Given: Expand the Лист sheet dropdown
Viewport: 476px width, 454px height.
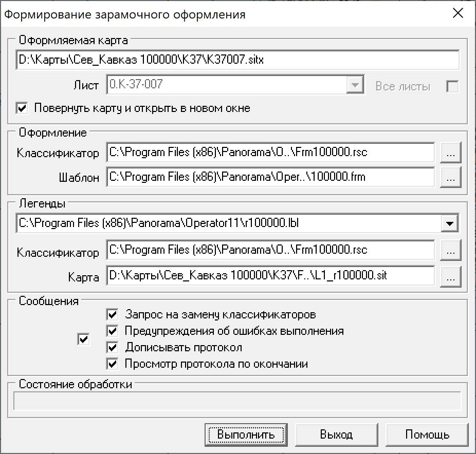Looking at the screenshot, I should point(355,85).
